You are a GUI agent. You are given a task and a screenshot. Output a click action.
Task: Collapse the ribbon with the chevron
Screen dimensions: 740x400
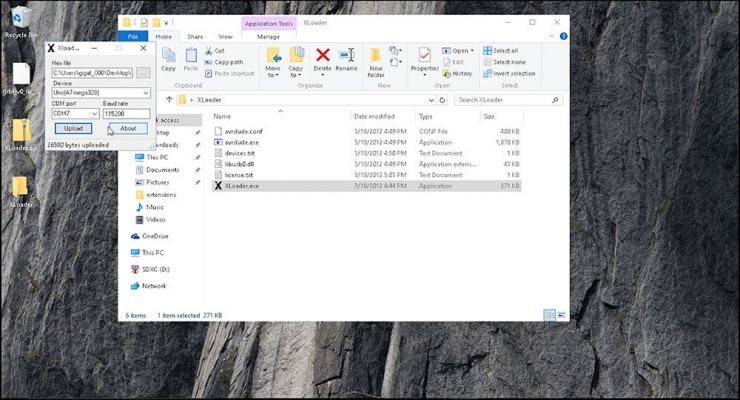click(x=552, y=36)
